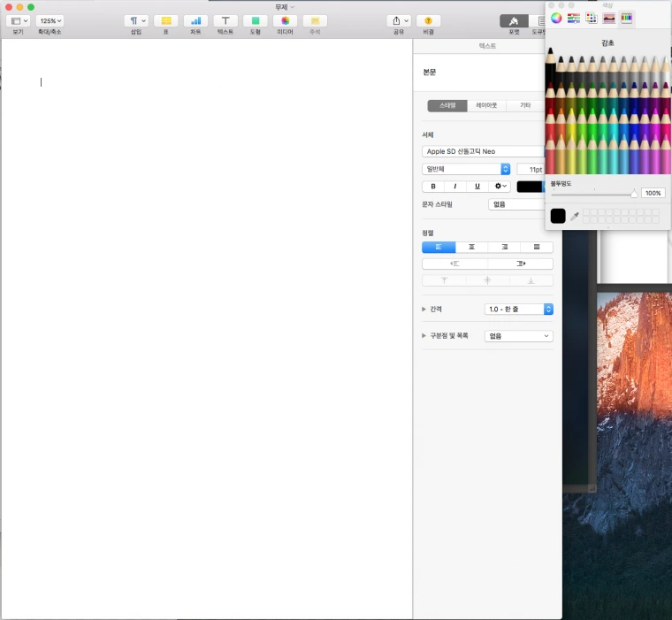Viewport: 672px width, 620px height.
Task: Toggle the Format (포맷) inspector
Action: point(514,20)
